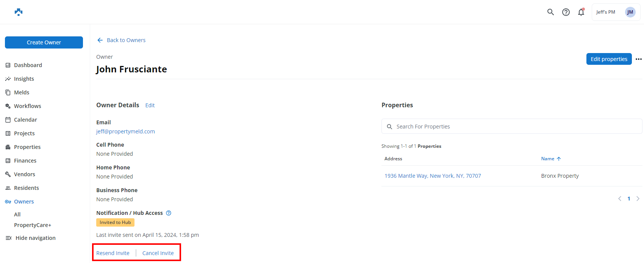Image resolution: width=644 pixels, height=263 pixels.
Task: Focus the Search For Properties field
Action: 511,127
